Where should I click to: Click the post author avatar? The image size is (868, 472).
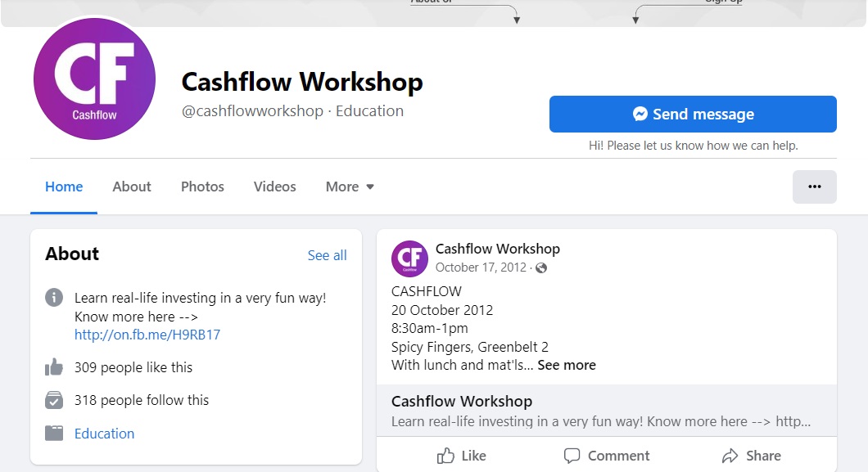click(x=409, y=258)
